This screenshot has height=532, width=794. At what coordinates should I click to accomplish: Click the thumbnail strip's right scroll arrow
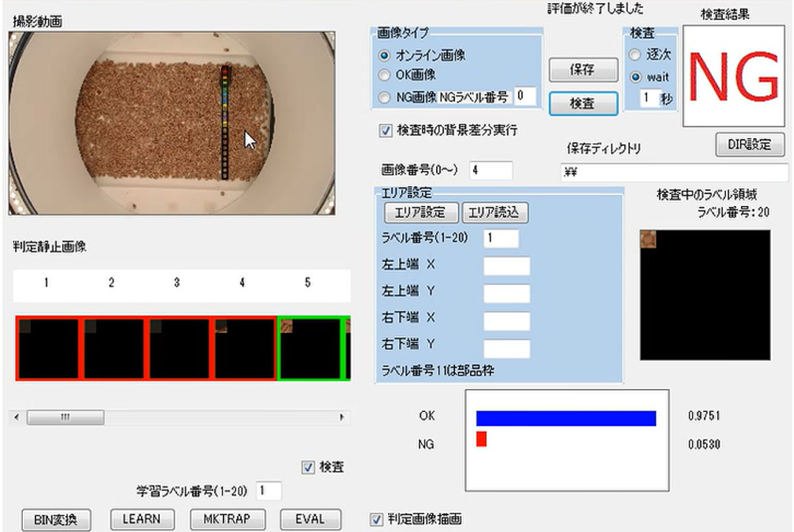point(341,417)
